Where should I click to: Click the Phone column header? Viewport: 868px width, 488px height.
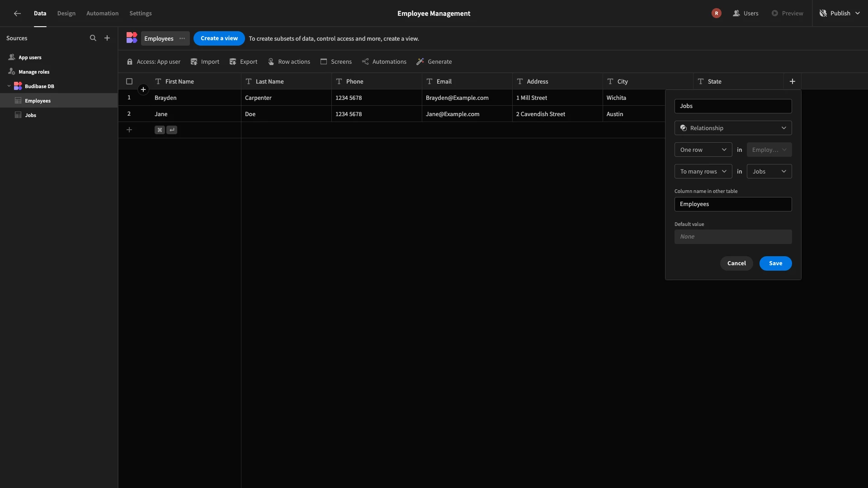click(x=377, y=81)
